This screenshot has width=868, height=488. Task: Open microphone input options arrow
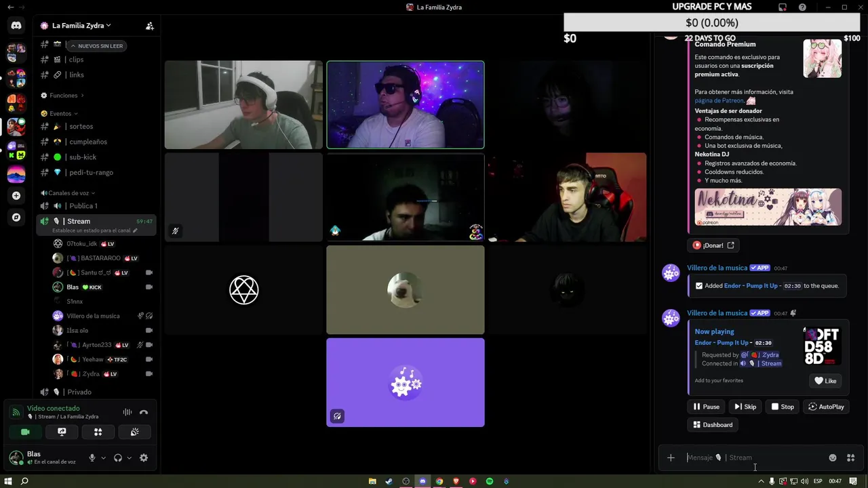pyautogui.click(x=103, y=457)
